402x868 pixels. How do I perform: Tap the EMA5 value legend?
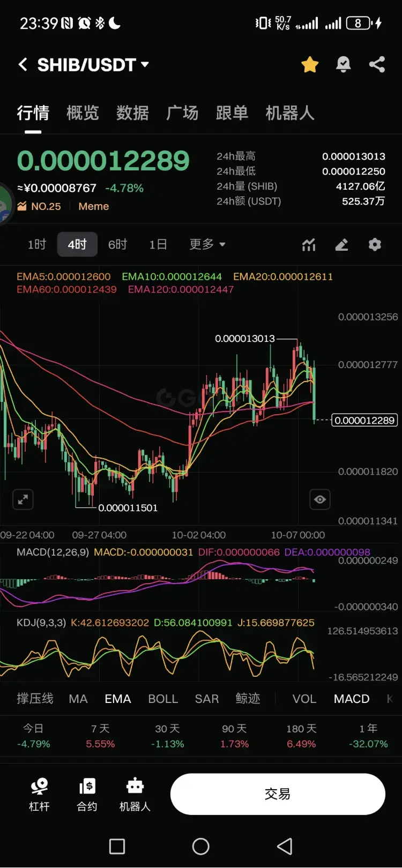click(x=64, y=276)
